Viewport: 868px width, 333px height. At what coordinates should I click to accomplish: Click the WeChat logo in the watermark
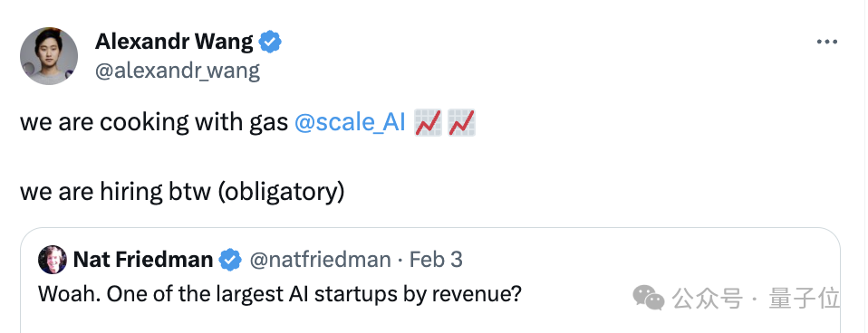[648, 298]
